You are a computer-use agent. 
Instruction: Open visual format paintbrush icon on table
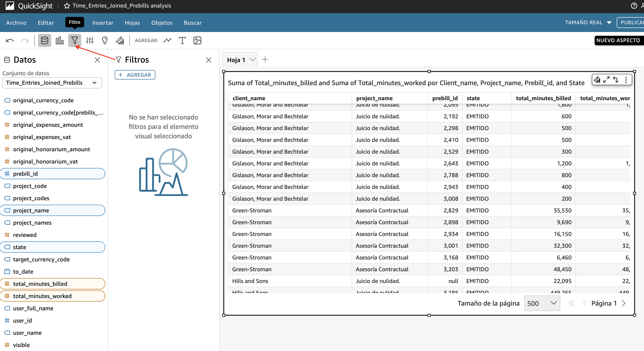click(597, 80)
